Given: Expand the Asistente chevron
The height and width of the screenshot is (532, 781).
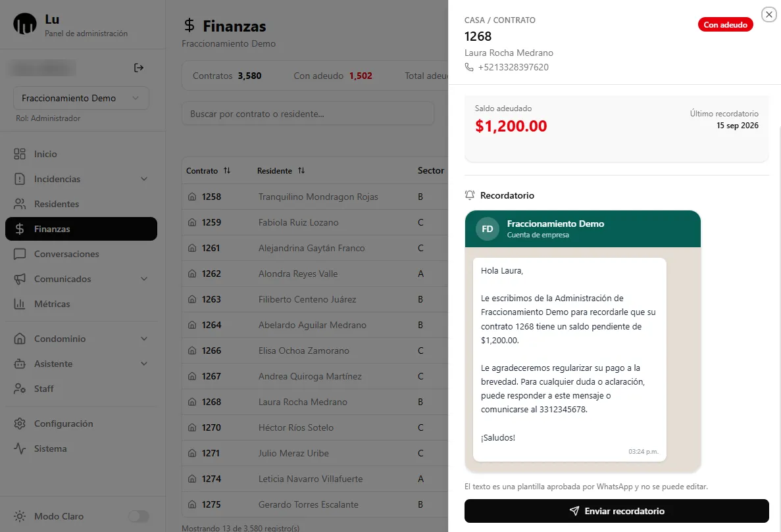Looking at the screenshot, I should [x=144, y=364].
